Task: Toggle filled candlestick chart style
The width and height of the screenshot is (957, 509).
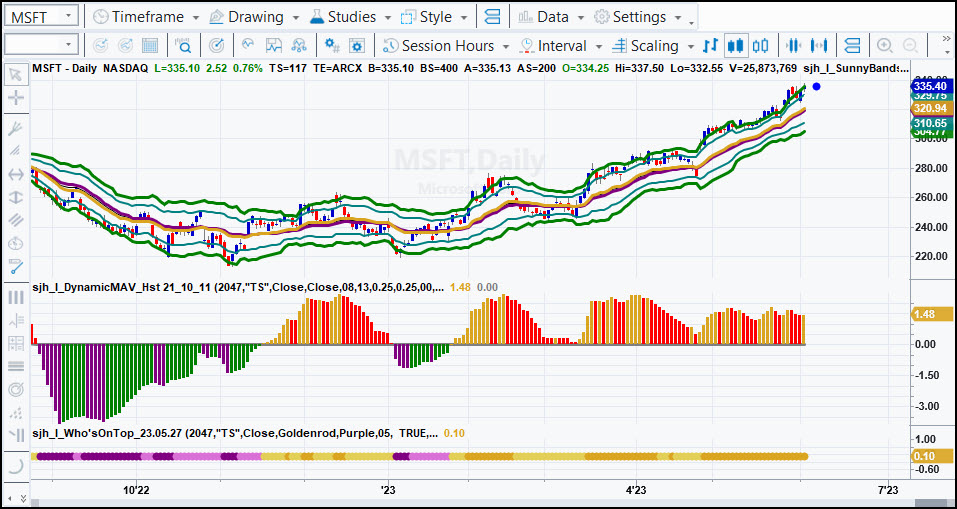Action: pyautogui.click(x=735, y=46)
